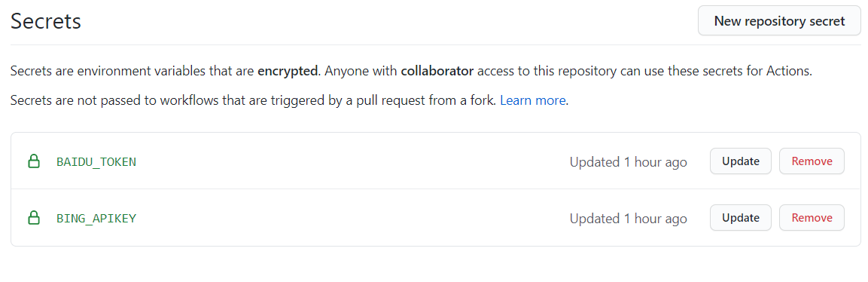The height and width of the screenshot is (282, 868).
Task: Click the bold word encrypted
Action: pyautogui.click(x=288, y=72)
